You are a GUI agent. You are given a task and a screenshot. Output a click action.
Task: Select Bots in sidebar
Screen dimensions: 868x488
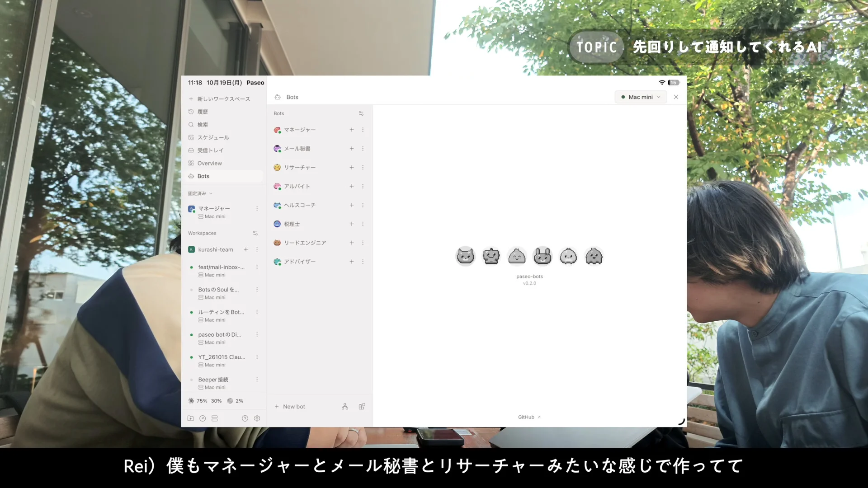coord(224,176)
